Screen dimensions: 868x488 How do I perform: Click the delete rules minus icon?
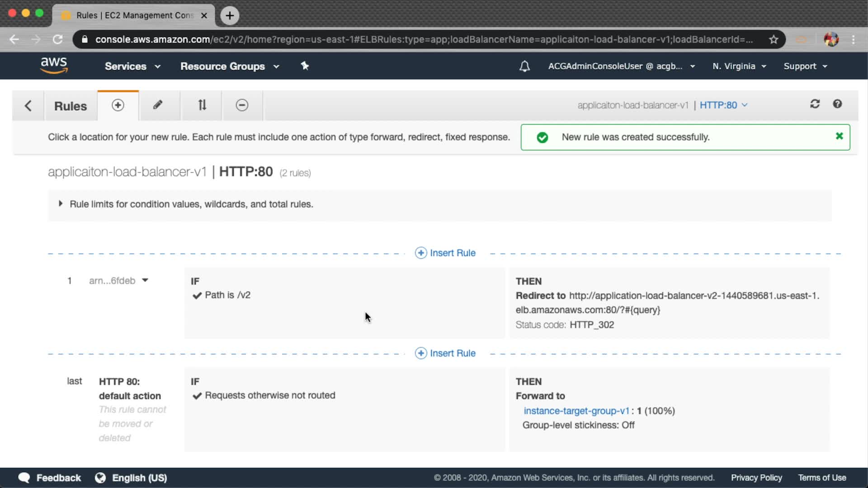pos(242,105)
